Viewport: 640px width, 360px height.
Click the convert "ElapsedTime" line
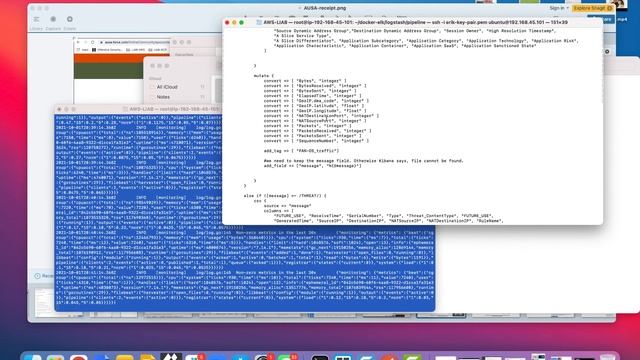point(312,96)
